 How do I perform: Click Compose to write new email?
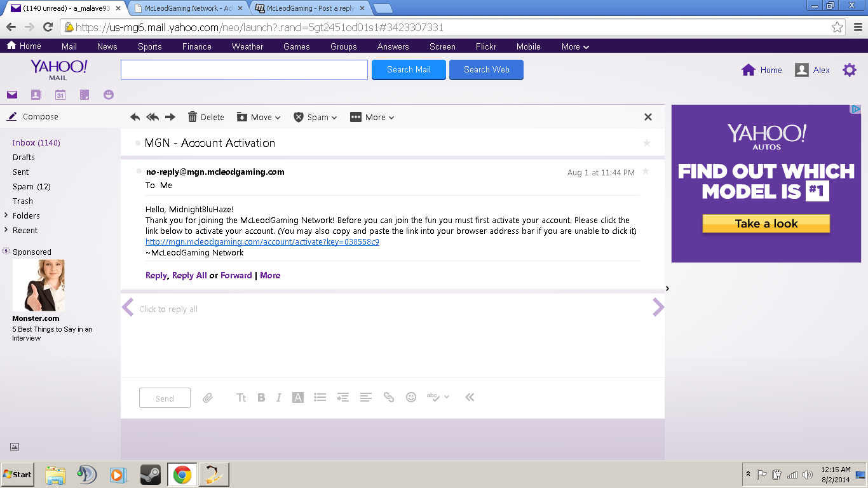(x=32, y=117)
